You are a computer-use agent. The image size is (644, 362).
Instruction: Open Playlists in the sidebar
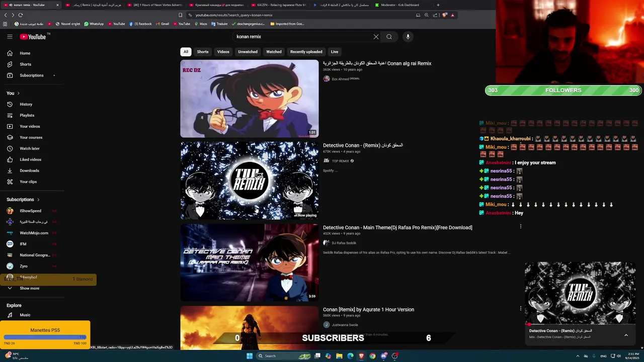point(27,116)
